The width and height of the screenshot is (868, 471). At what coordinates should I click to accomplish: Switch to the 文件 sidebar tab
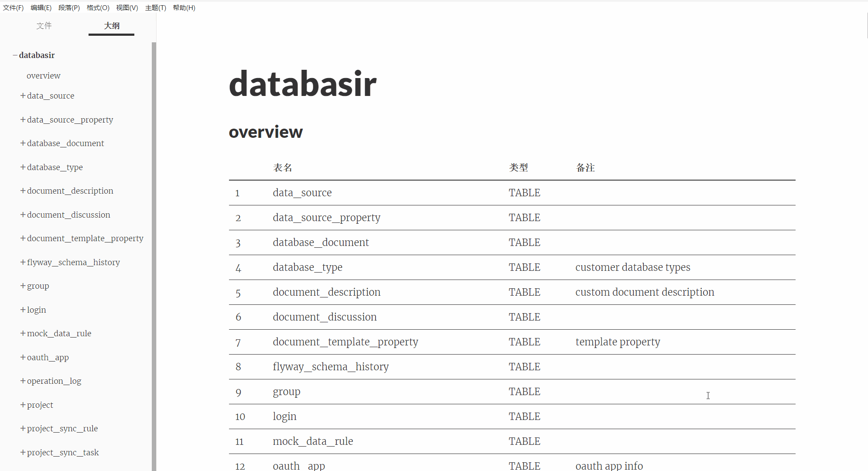coord(44,26)
